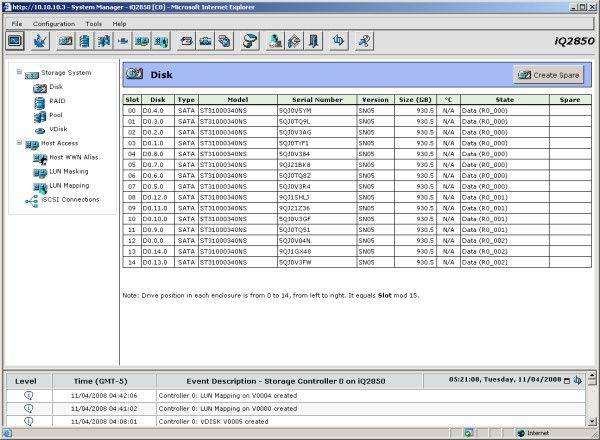Click the Create Spare button
This screenshot has height=440, width=600.
549,75
